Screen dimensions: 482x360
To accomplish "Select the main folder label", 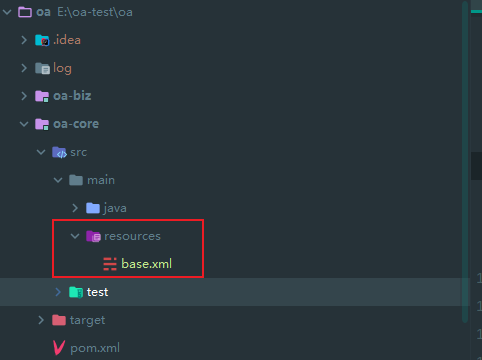I will coord(101,180).
